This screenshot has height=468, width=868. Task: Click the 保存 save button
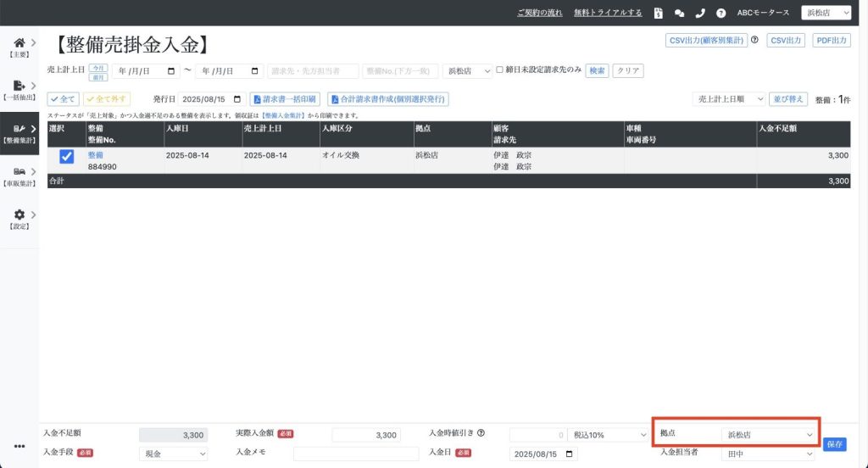834,444
